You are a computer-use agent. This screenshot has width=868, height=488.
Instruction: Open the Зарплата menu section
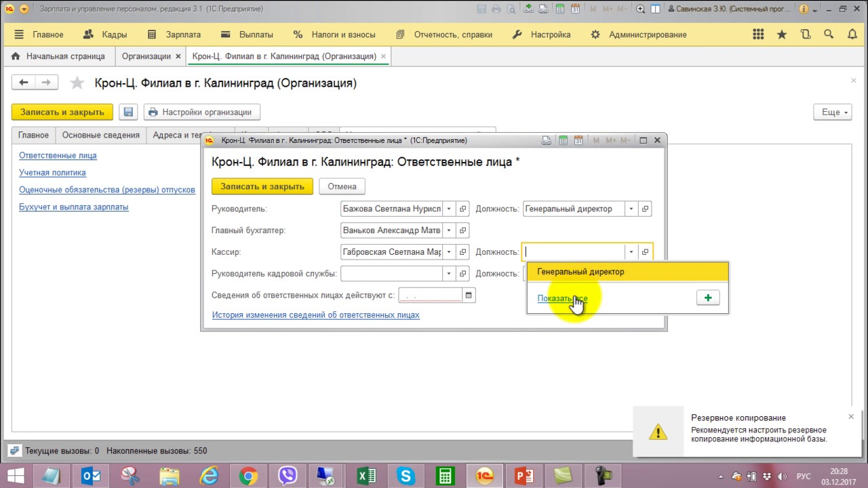coord(174,35)
